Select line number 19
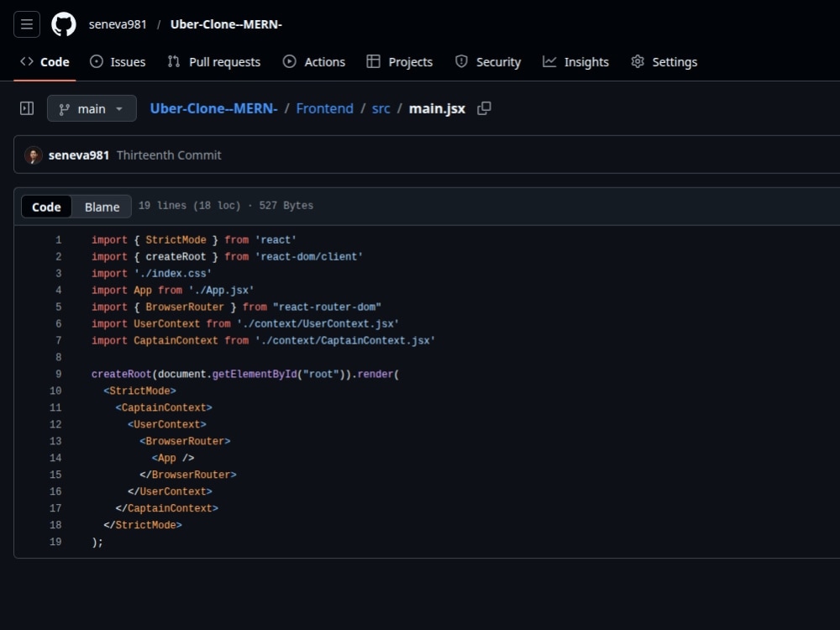The image size is (840, 630). click(55, 542)
